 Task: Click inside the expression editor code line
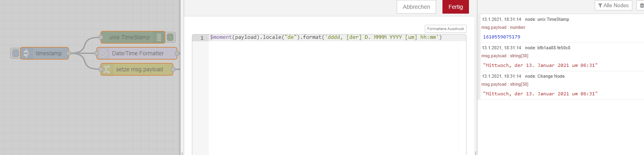pos(326,37)
